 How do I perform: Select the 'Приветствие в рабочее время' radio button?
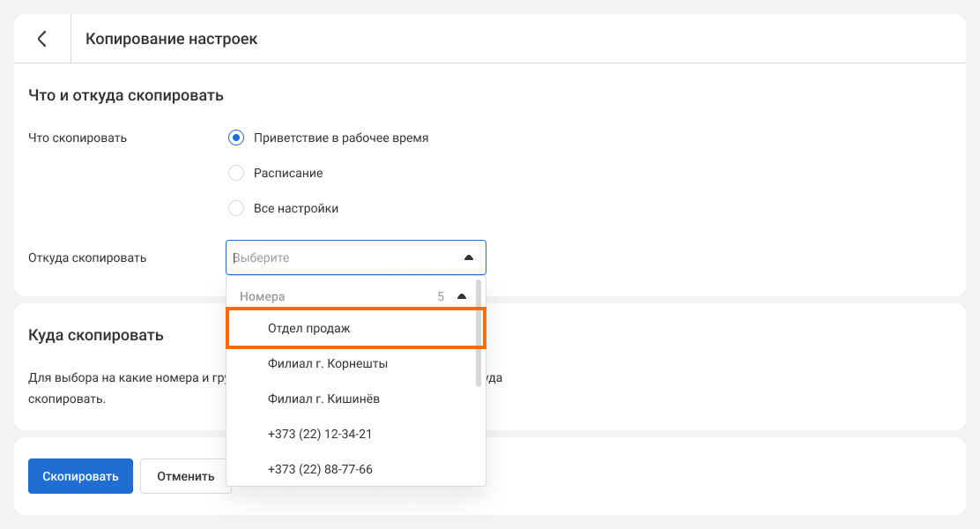coord(236,138)
